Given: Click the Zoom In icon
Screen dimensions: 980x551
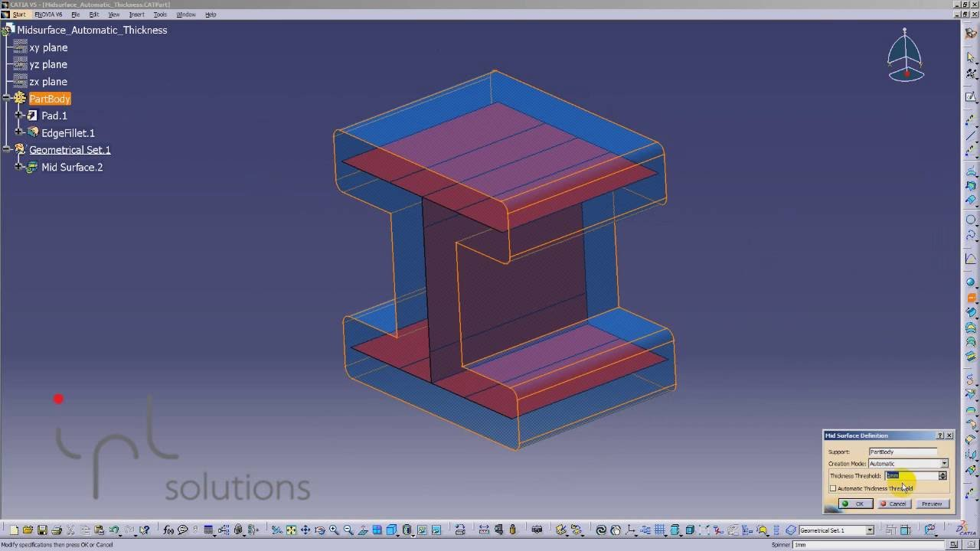Looking at the screenshot, I should pyautogui.click(x=334, y=530).
